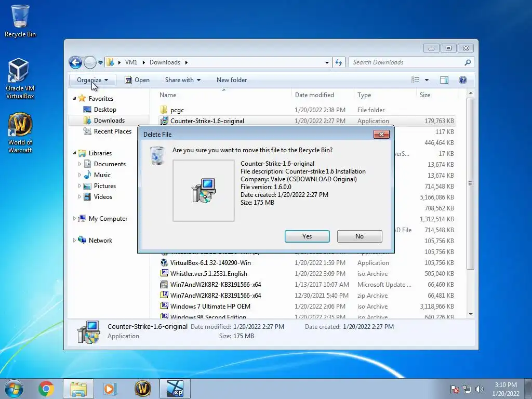The image size is (532, 399).
Task: Click the XP virtual machine taskbar icon
Action: tap(175, 389)
